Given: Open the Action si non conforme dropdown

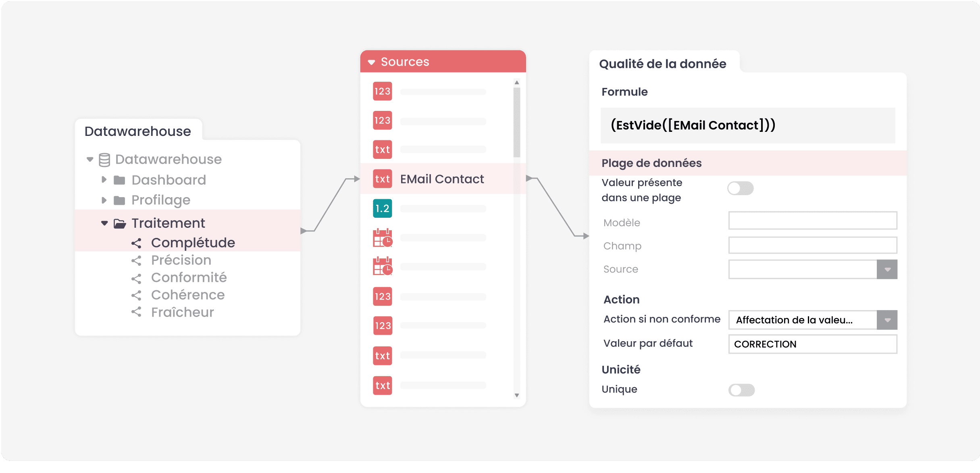Looking at the screenshot, I should [x=813, y=320].
